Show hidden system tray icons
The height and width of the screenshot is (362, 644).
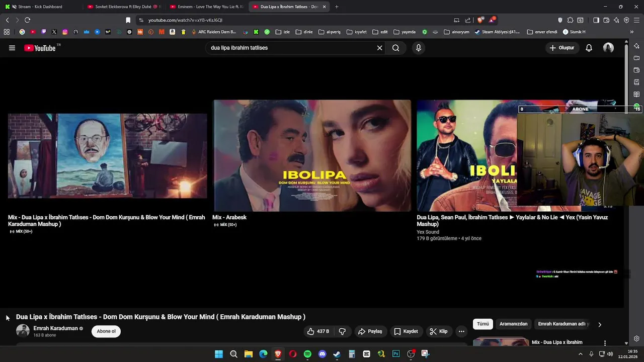[x=580, y=354]
